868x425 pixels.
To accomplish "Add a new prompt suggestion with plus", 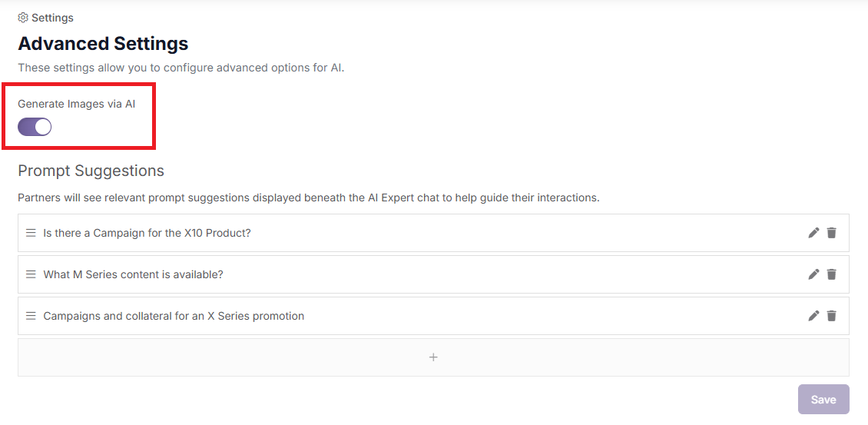I will tap(433, 357).
